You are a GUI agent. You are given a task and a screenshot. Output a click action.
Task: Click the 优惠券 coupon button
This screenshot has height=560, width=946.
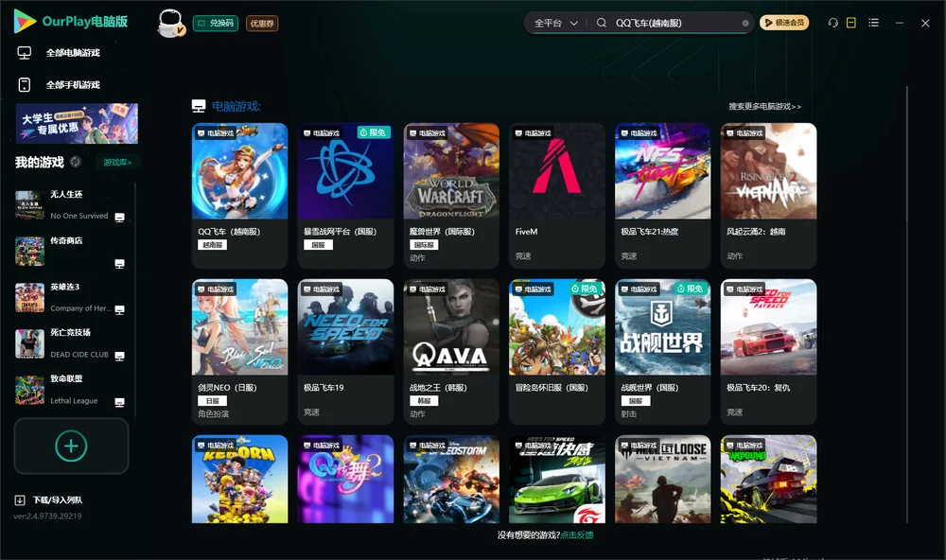(262, 24)
